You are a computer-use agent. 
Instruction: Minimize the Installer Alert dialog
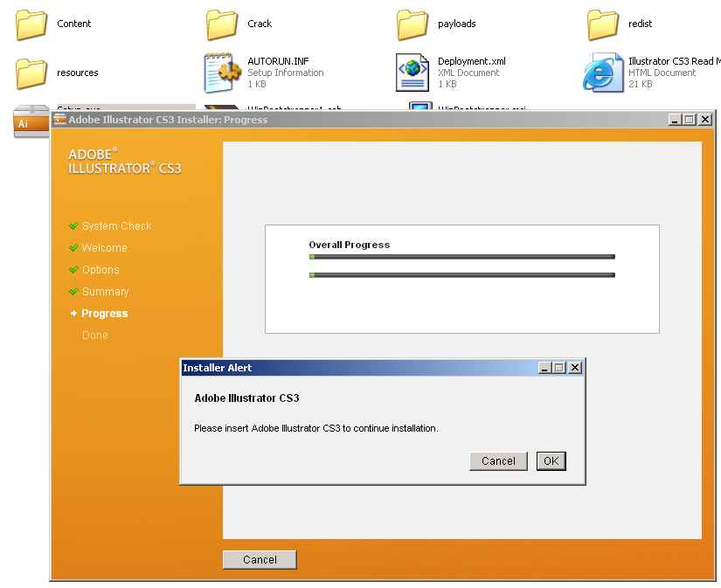pyautogui.click(x=544, y=368)
